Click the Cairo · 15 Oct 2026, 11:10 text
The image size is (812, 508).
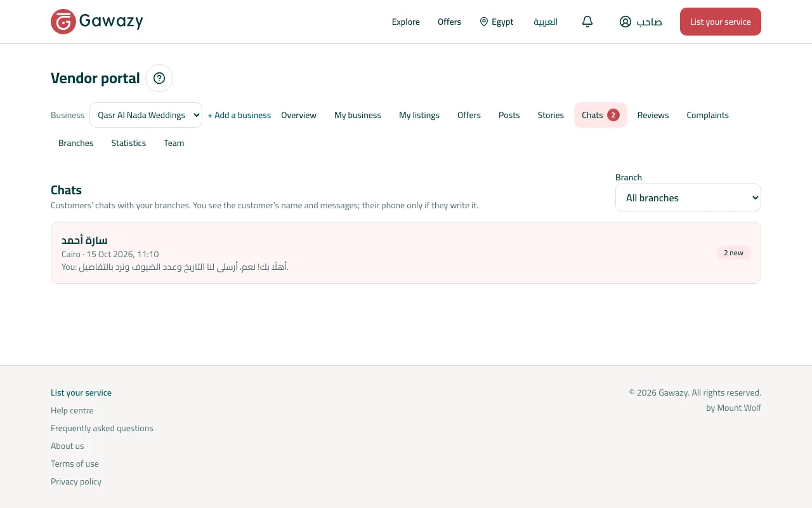[x=110, y=254]
